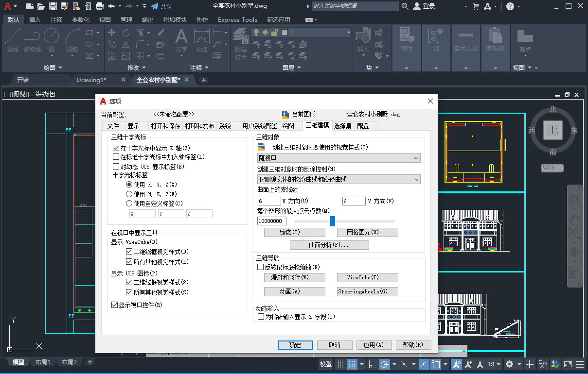Viewport: 588px width, 374px height.
Task: Click the 漫游和飞行(W)... button
Action: tap(295, 278)
